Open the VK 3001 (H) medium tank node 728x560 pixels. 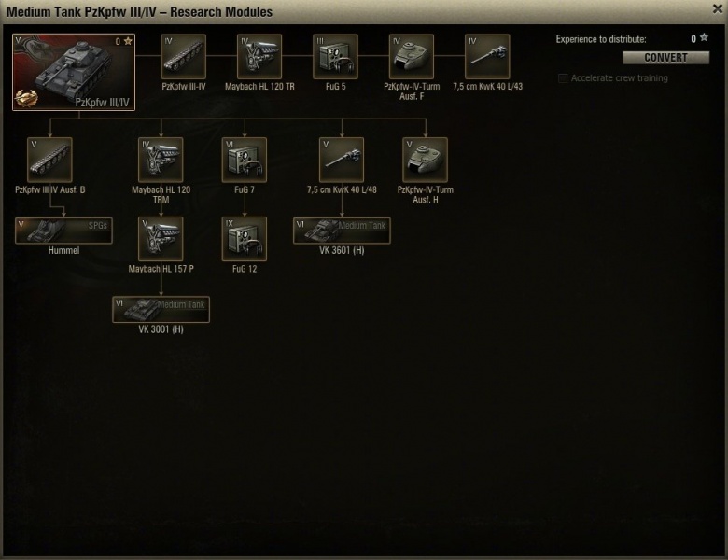161,309
